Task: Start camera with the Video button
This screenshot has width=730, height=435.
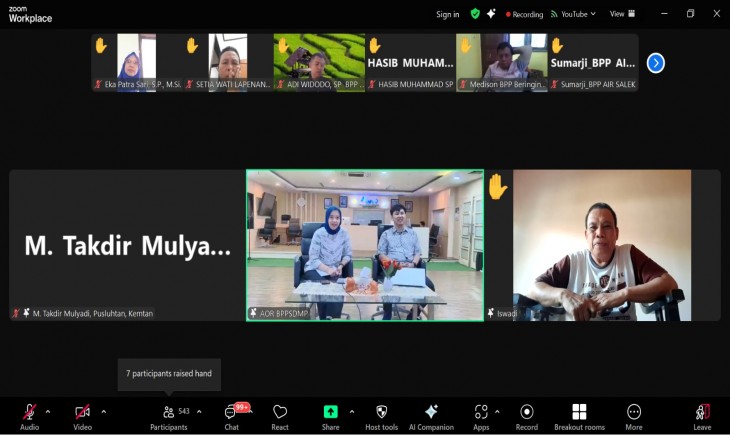Action: coord(82,416)
